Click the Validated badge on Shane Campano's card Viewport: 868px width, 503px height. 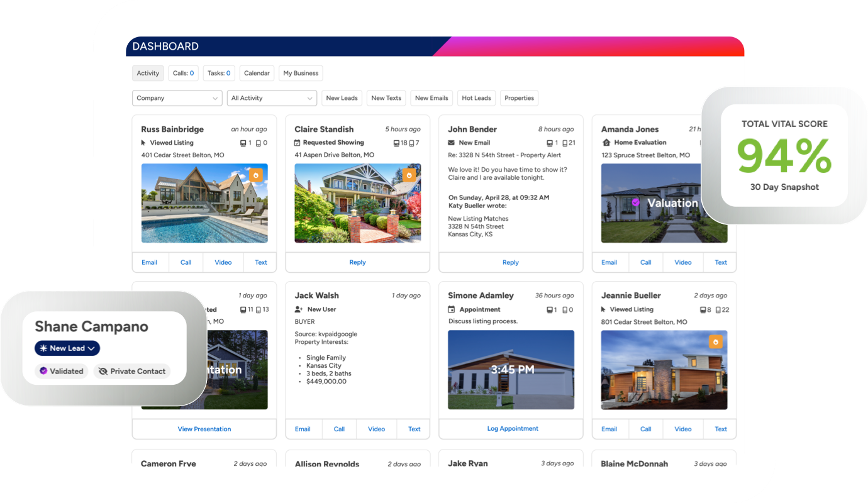click(60, 371)
